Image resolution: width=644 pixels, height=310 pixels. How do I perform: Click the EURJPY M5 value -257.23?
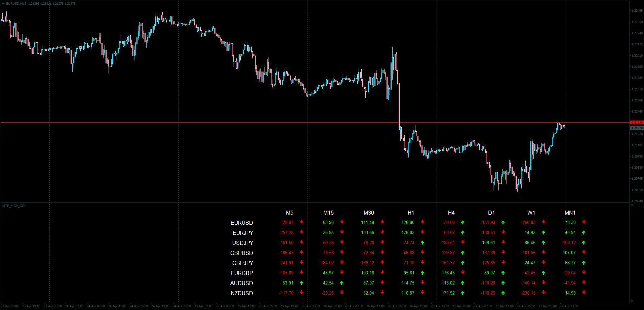pos(286,232)
